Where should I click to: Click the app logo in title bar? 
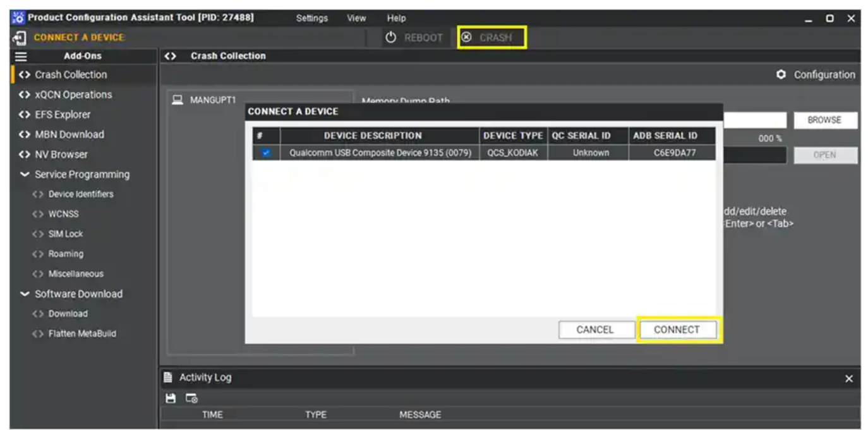[18, 18]
